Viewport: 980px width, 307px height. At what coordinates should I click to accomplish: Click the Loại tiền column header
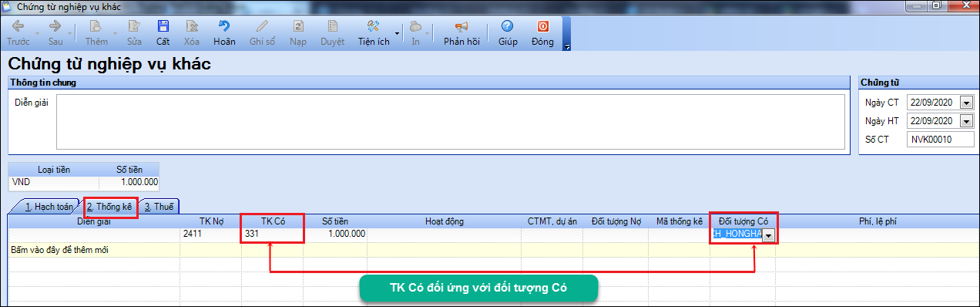[x=53, y=169]
